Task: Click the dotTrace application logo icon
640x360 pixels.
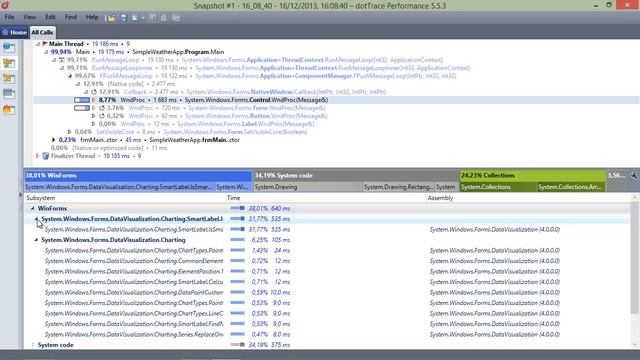Action: (5, 5)
